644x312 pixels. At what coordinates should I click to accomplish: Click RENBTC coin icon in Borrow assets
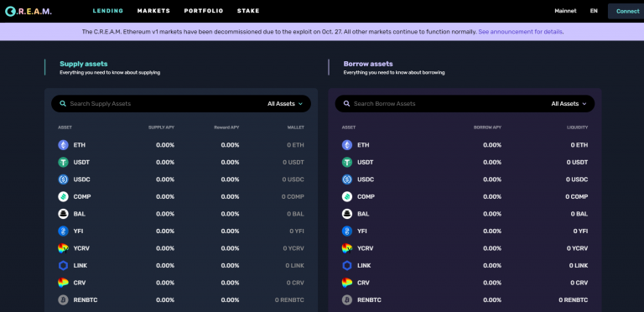tap(347, 300)
